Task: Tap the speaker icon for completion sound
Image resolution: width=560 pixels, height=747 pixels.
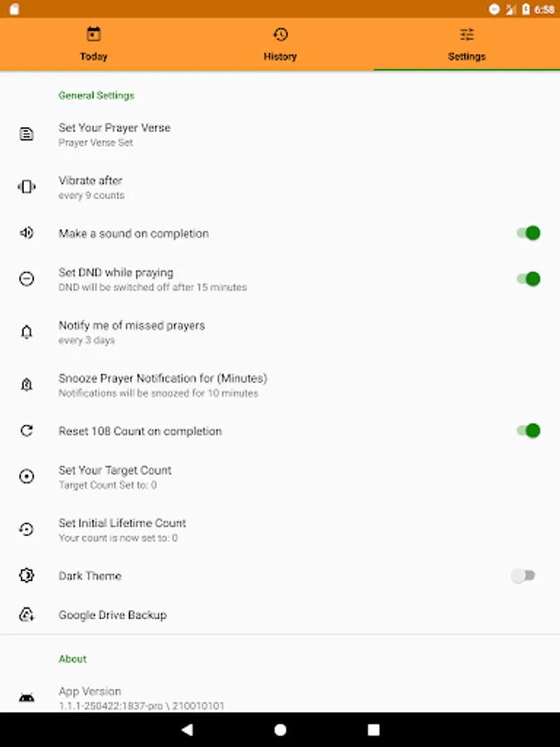Action: click(27, 233)
